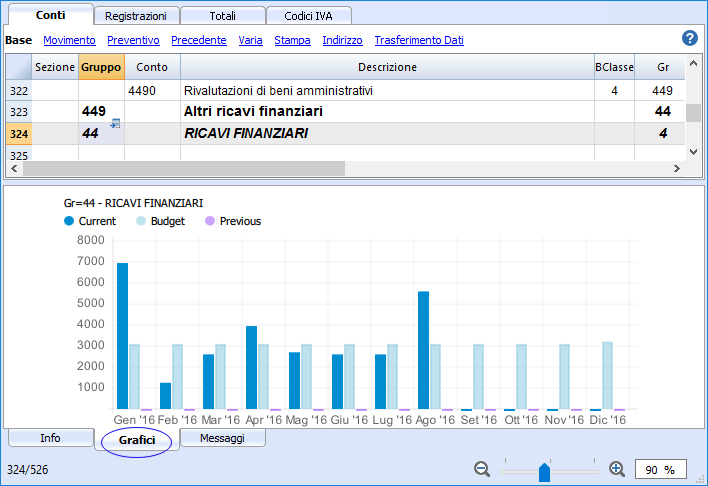Click the Conto column header
708x486 pixels.
(x=152, y=67)
